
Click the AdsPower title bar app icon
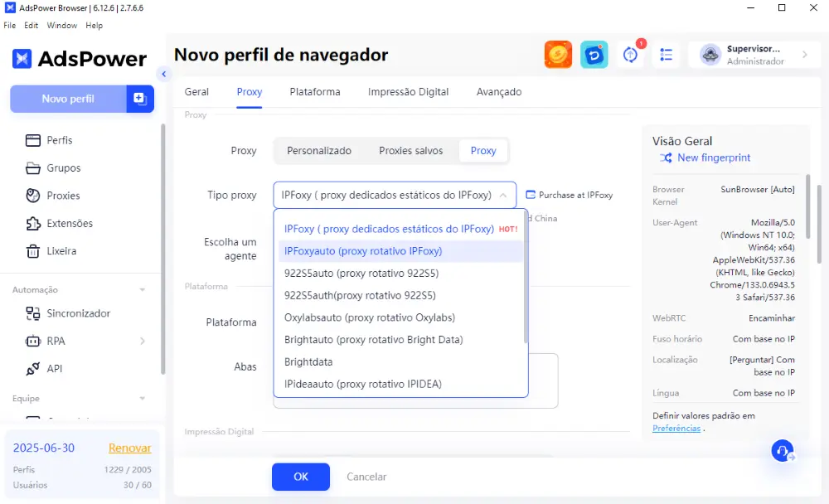9,7
